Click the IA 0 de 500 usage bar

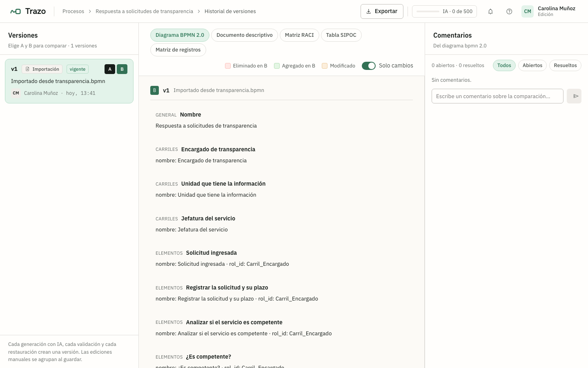pos(444,11)
